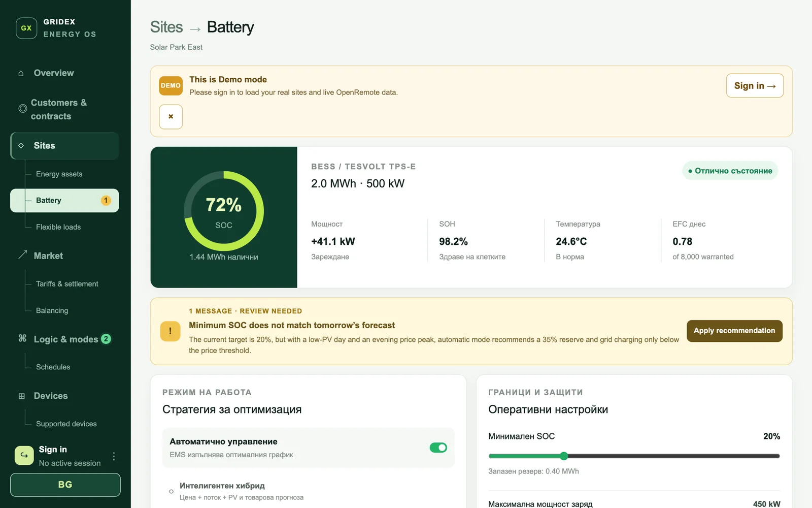Viewport: 812px width, 508px height.
Task: Click Minimum SOC forecast message title
Action: [292, 326]
